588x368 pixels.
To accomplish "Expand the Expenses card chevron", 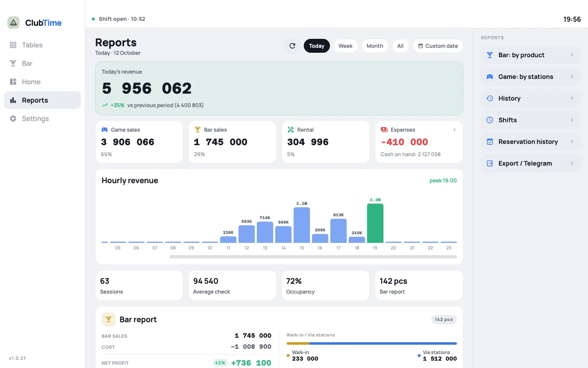I will click(x=454, y=130).
